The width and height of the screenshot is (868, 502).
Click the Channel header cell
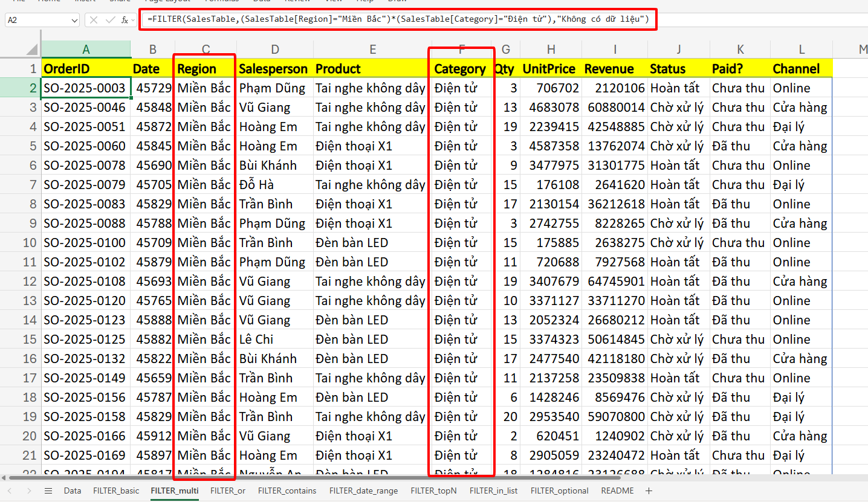click(x=802, y=69)
